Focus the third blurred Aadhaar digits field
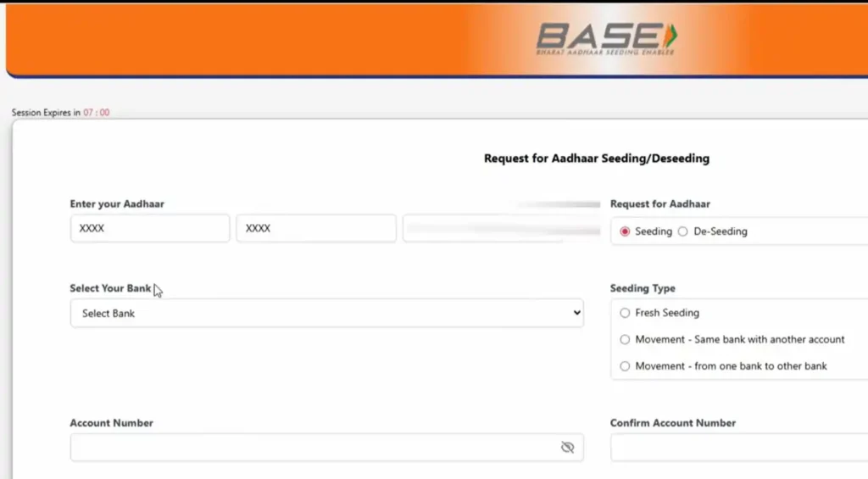 click(502, 228)
